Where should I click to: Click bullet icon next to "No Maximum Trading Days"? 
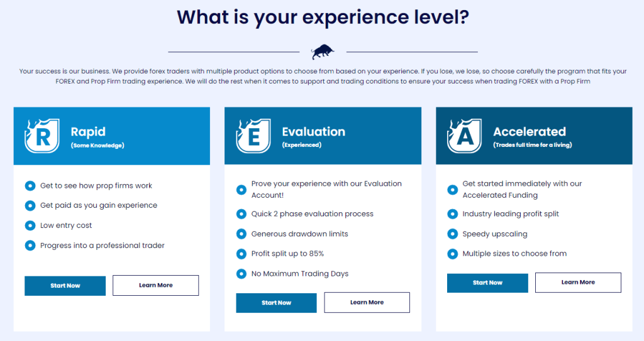[x=241, y=274]
